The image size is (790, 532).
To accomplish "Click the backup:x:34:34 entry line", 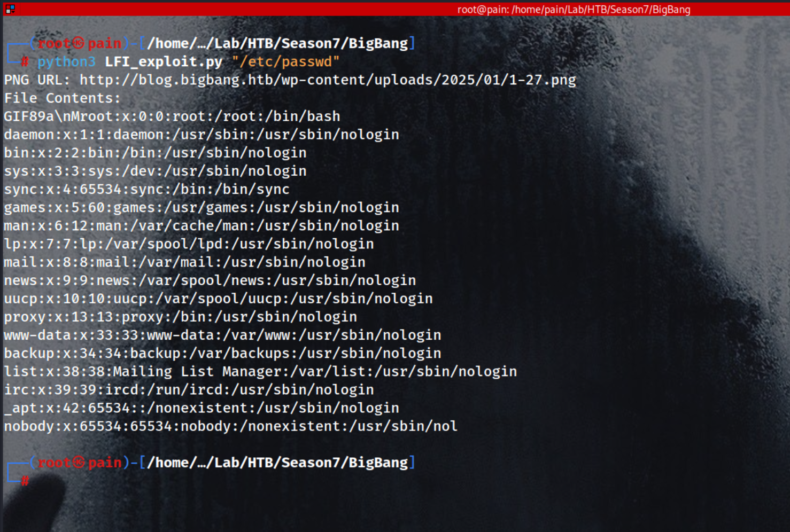I will coord(222,353).
